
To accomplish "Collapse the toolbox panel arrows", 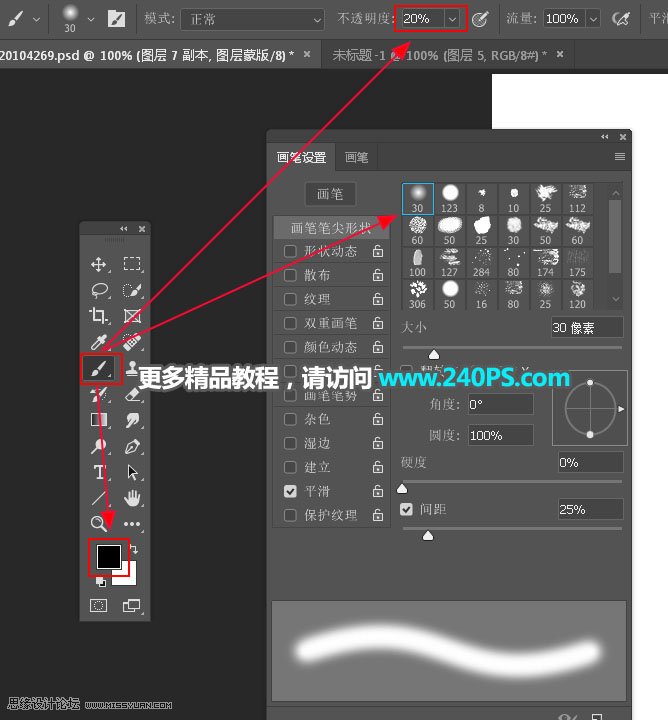I will pos(124,229).
